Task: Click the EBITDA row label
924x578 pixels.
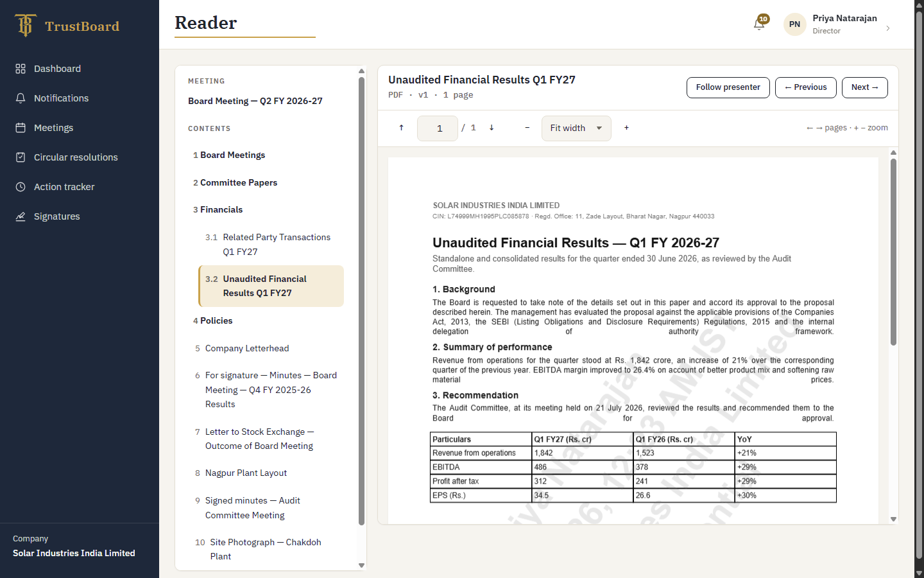Action: [x=446, y=467]
